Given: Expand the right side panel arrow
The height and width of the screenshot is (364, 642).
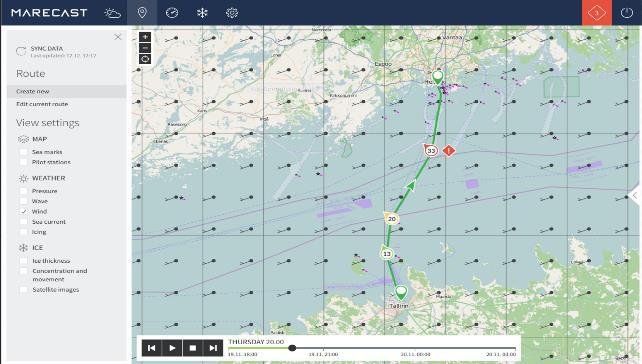Looking at the screenshot, I should pyautogui.click(x=635, y=196).
